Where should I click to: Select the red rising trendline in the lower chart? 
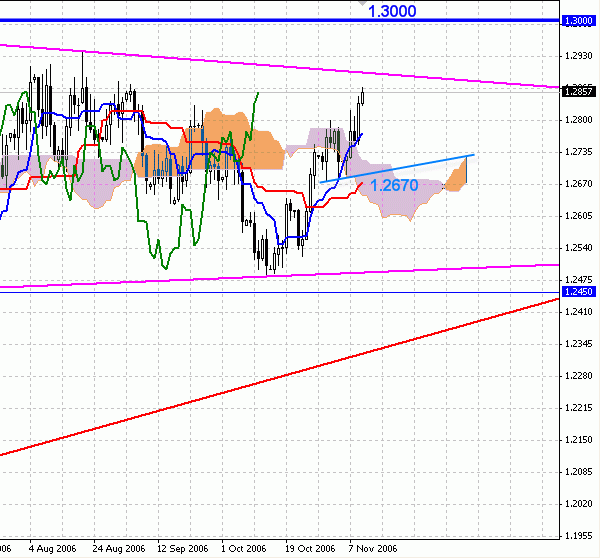280,377
